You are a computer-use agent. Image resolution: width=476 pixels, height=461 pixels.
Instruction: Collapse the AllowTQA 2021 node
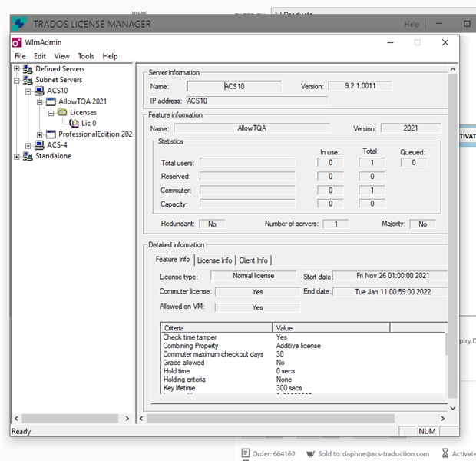pyautogui.click(x=39, y=102)
